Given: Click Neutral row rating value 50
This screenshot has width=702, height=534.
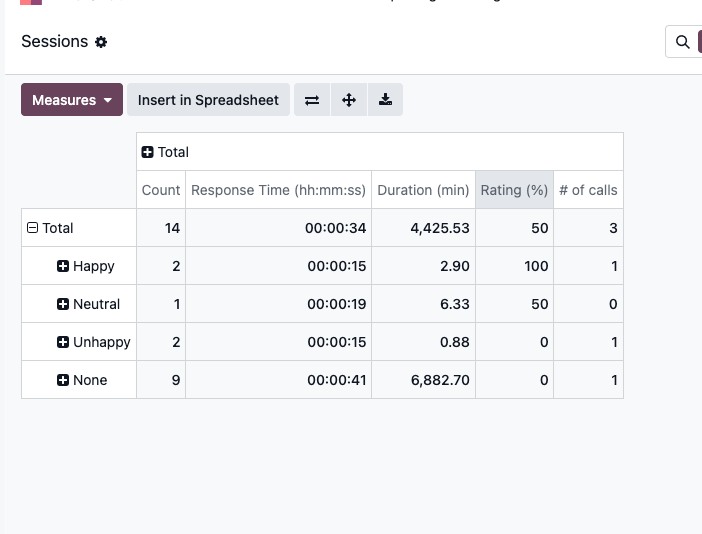Looking at the screenshot, I should pos(514,304).
